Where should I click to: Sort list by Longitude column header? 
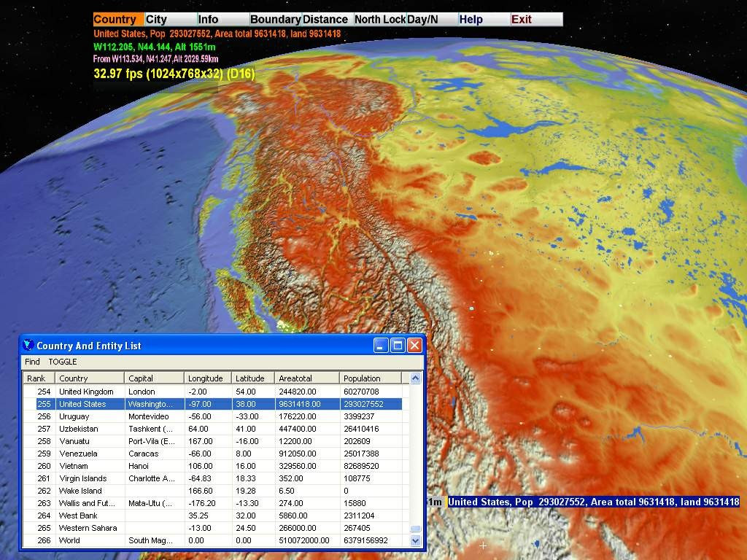coord(208,378)
